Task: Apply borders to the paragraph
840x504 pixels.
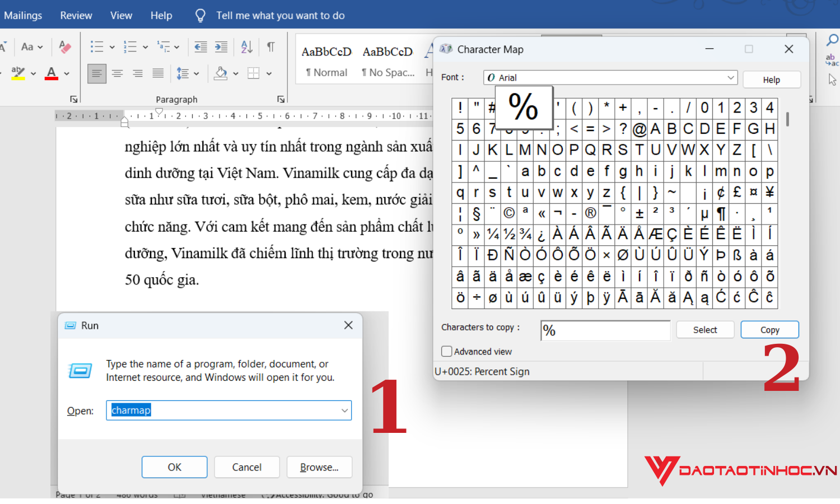Action: [x=254, y=73]
